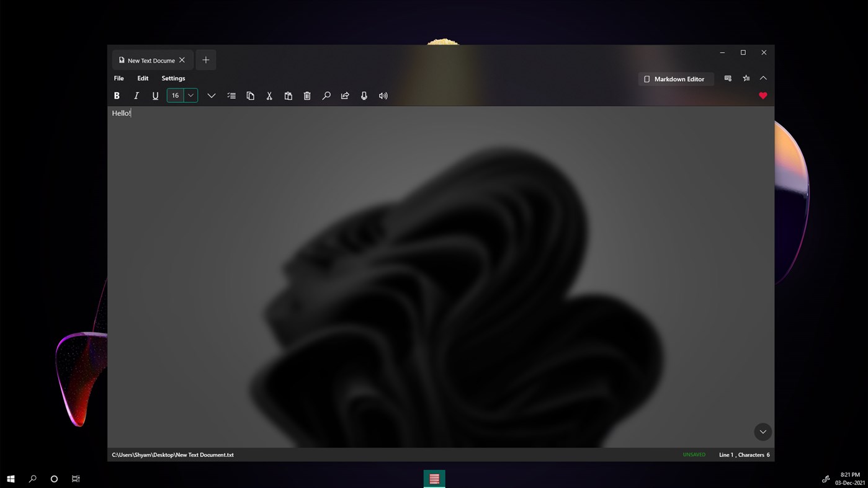
Task: Apply italic formatting
Action: tap(136, 95)
